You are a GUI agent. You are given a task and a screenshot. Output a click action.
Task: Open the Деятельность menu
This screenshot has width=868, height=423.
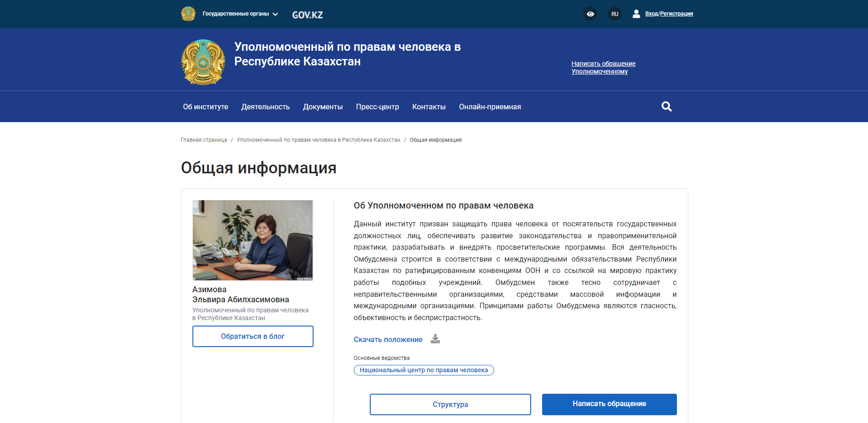[266, 107]
